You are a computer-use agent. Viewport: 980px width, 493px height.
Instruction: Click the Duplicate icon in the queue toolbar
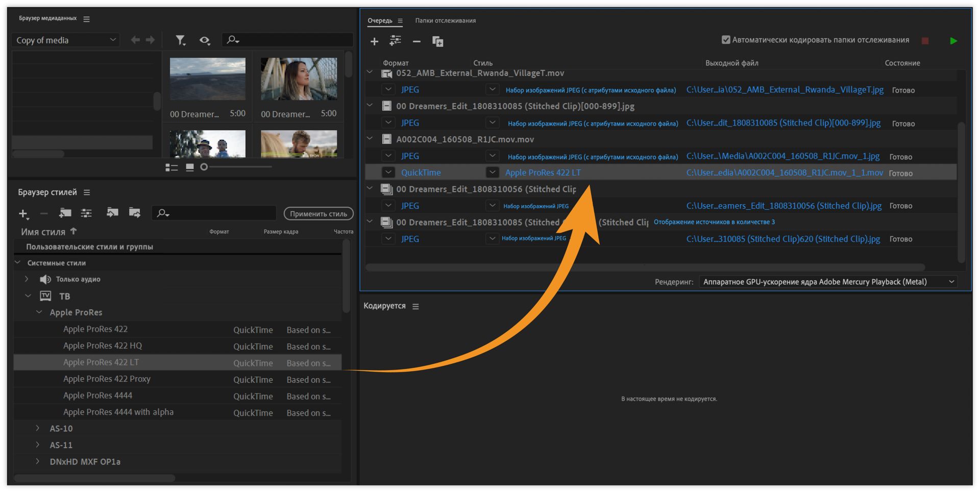[437, 41]
